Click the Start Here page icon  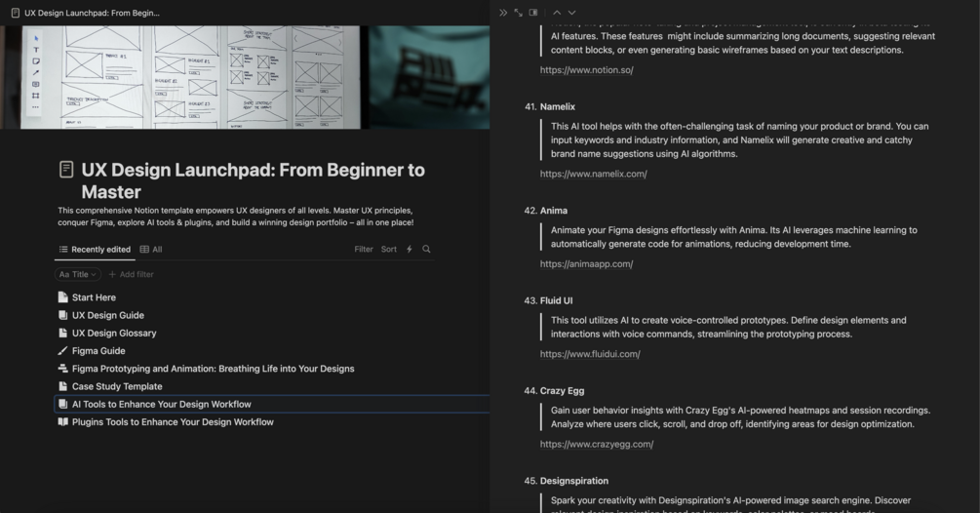coord(62,297)
